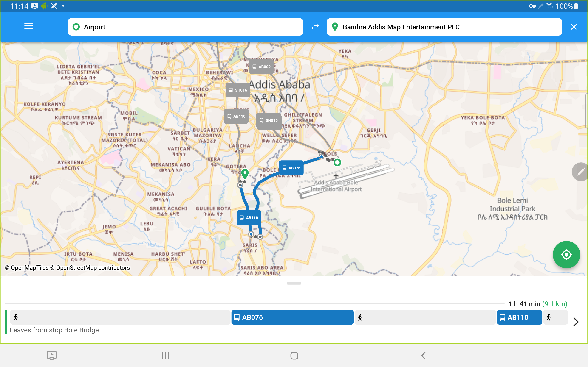Select the AB110 bus leg in itinerary
This screenshot has height=367, width=588.
click(x=519, y=317)
